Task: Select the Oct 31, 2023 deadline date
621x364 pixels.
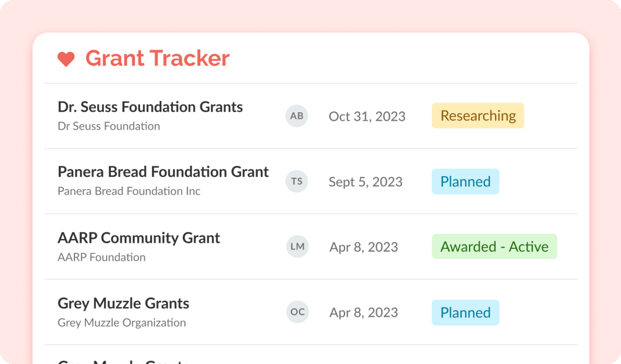Action: (367, 116)
